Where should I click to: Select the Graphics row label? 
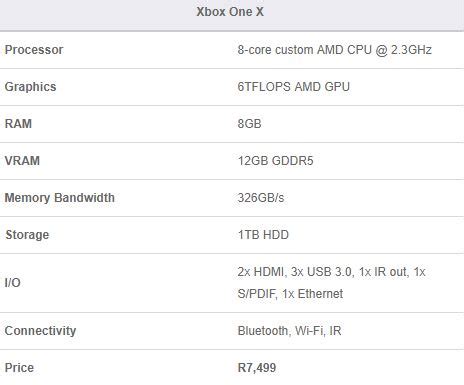(30, 87)
